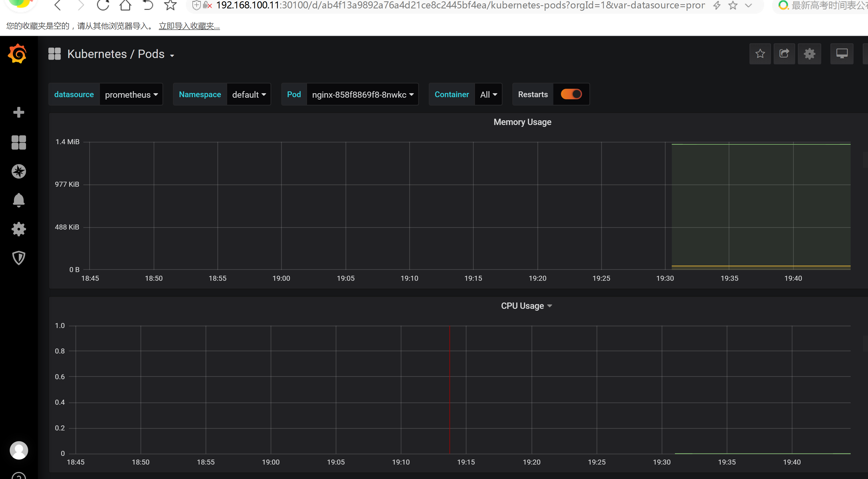The width and height of the screenshot is (868, 479).
Task: Click the Container variable label
Action: 452,95
